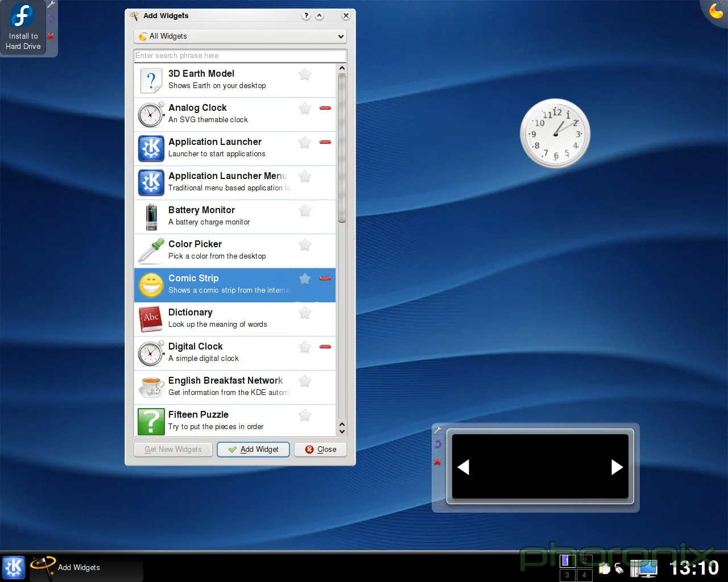Image resolution: width=728 pixels, height=582 pixels.
Task: Remove the Analog Clock widget via red minus
Action: 325,108
